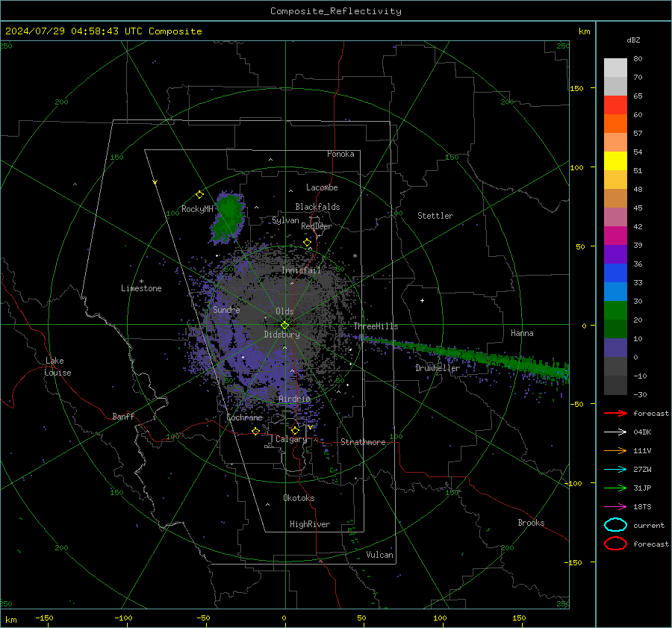Click the Lacombe city label
The image size is (672, 628).
pos(322,187)
